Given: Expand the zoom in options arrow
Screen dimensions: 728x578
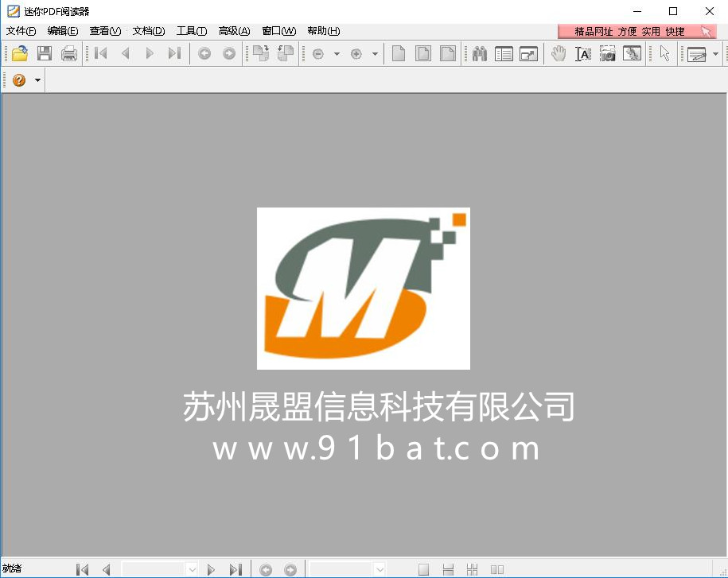Looking at the screenshot, I should pos(375,54).
